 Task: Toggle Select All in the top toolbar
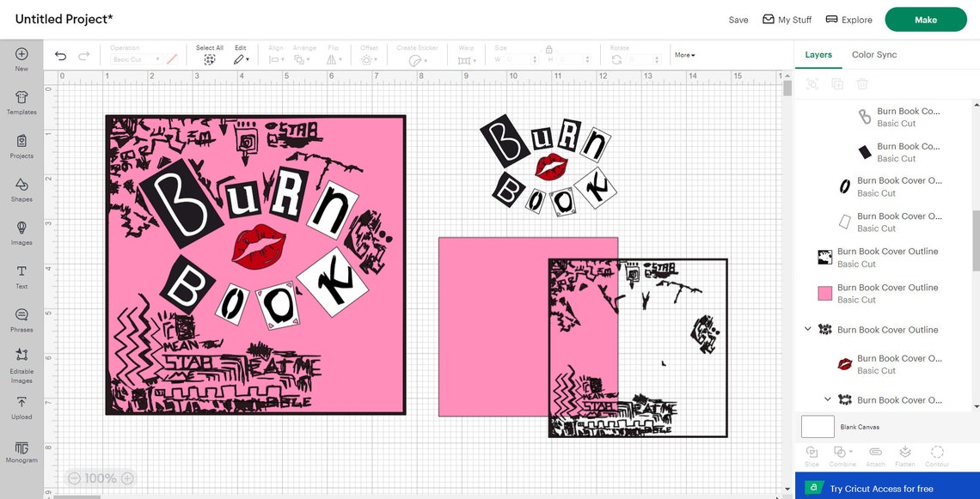(x=209, y=55)
